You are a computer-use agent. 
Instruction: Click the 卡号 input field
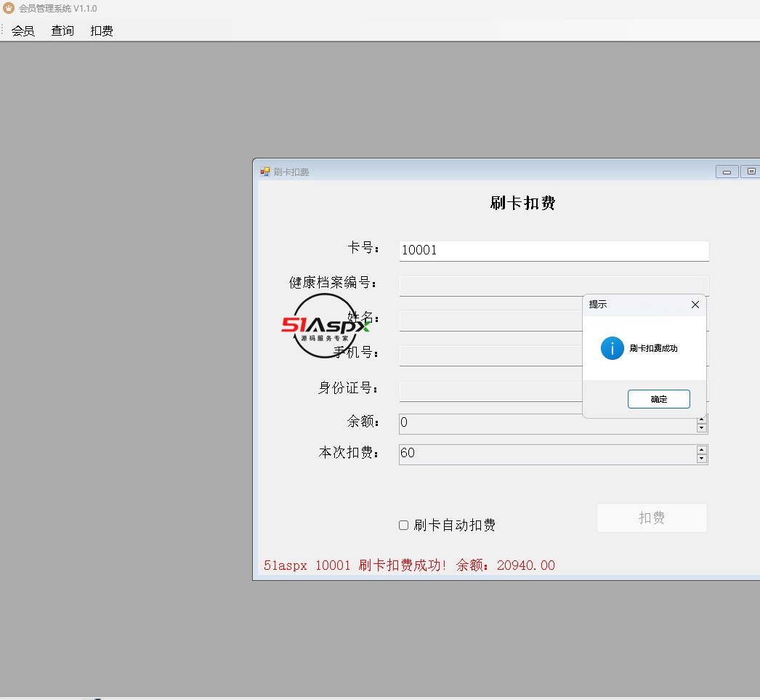click(x=553, y=250)
